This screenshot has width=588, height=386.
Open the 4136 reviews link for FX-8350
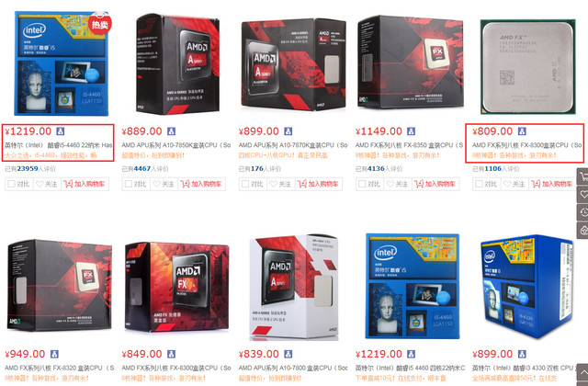pos(376,169)
